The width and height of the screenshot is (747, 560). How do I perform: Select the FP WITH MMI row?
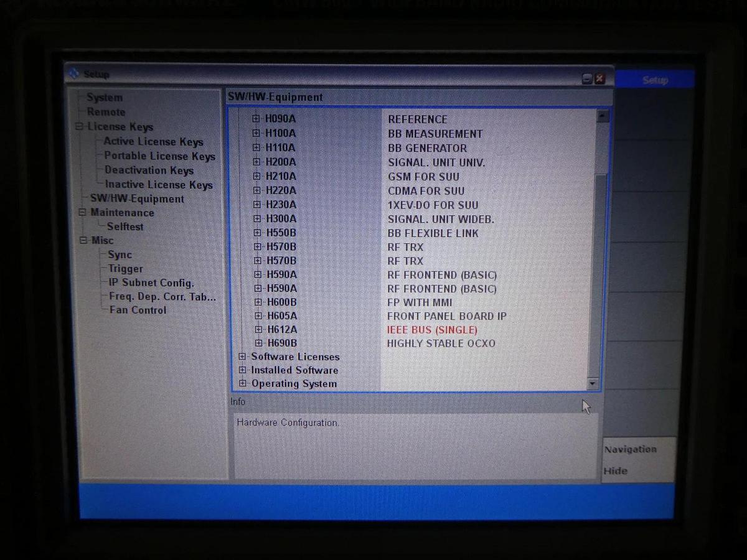point(420,302)
